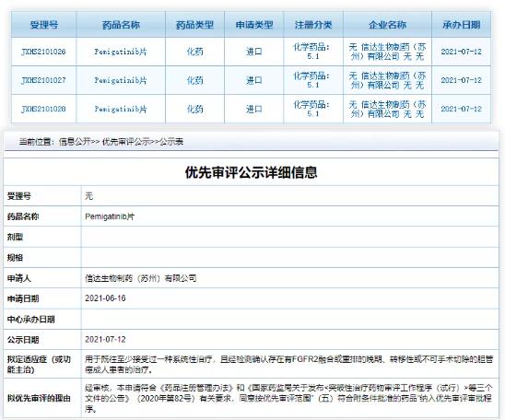Click the application date 2021-06-16
The width and height of the screenshot is (505, 420).
(105, 298)
